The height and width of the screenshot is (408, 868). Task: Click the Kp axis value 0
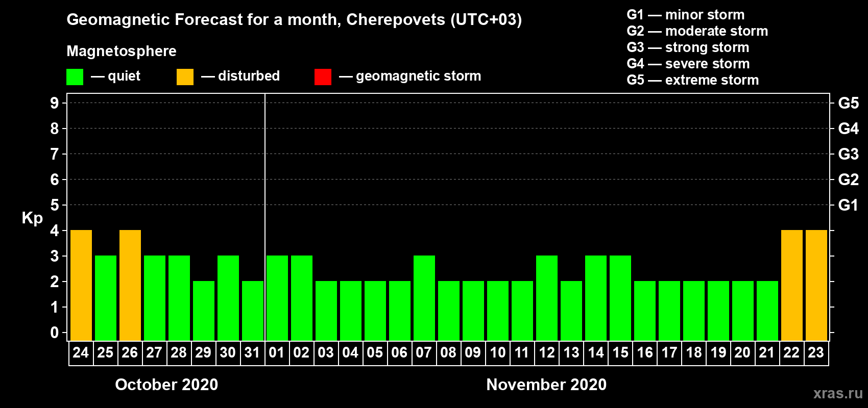click(x=55, y=333)
